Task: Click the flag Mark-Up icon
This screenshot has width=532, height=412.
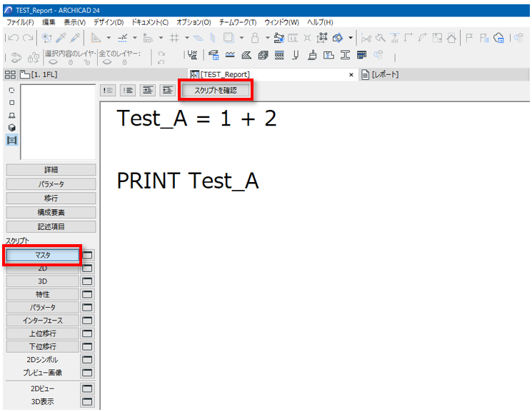Action: [469, 38]
